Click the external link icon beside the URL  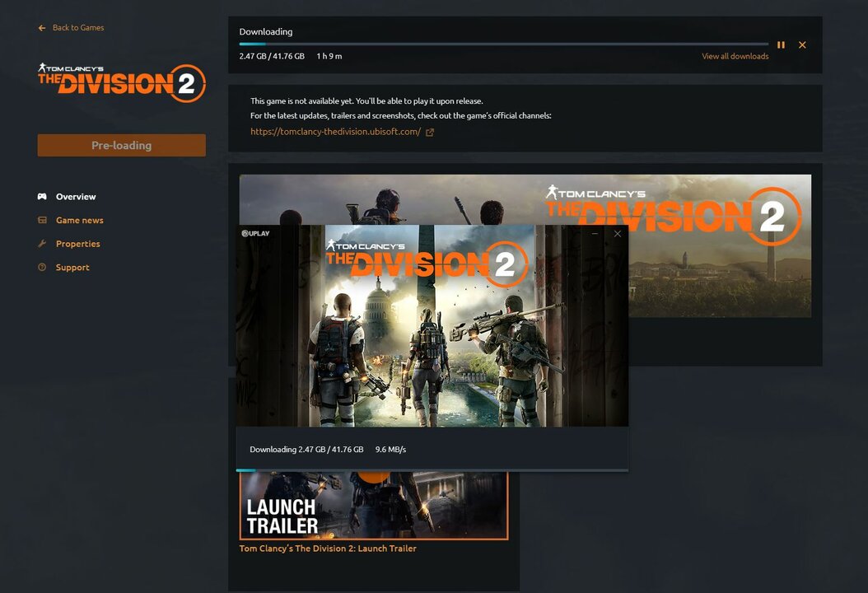pyautogui.click(x=430, y=133)
